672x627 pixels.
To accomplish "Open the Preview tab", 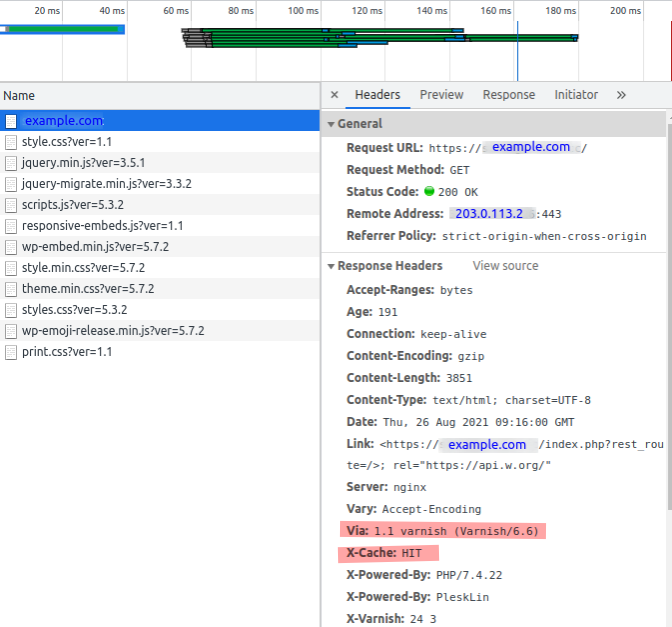I will point(441,95).
